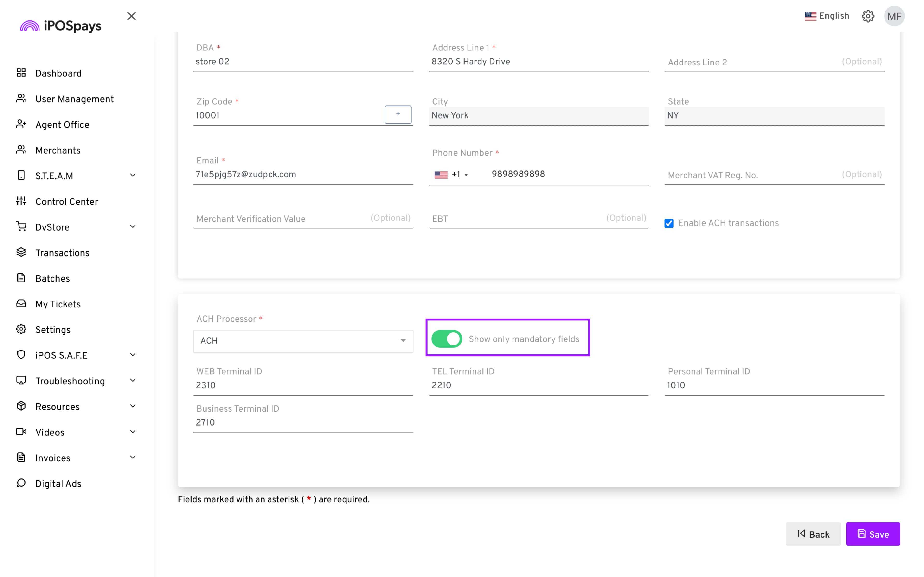Toggle Show only mandatory fields switch
This screenshot has width=924, height=577.
coord(446,339)
